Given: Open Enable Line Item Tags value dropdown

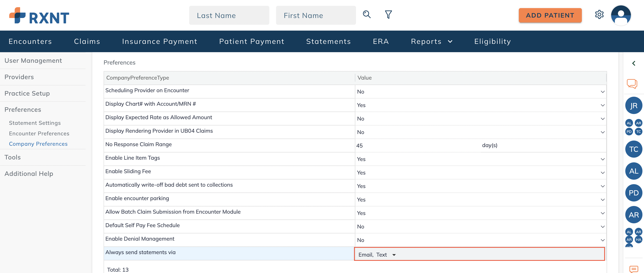Looking at the screenshot, I should coord(481,159).
